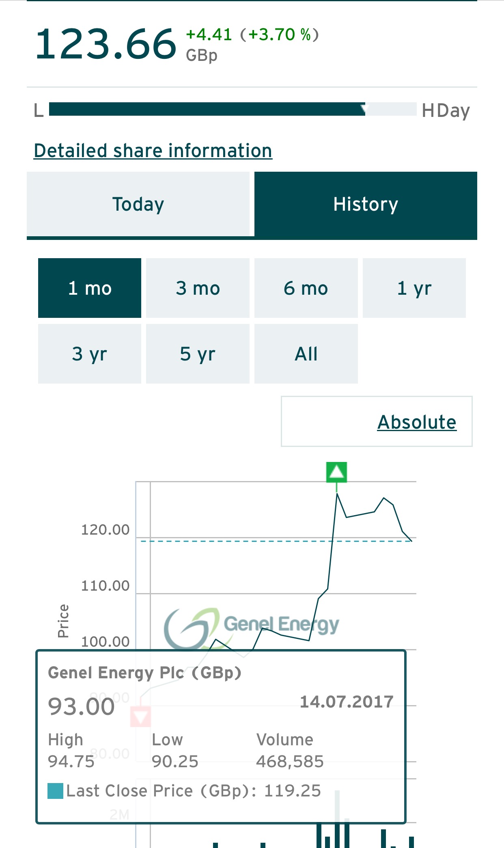Choose the 1 yr range
This screenshot has width=504, height=848.
[x=414, y=288]
